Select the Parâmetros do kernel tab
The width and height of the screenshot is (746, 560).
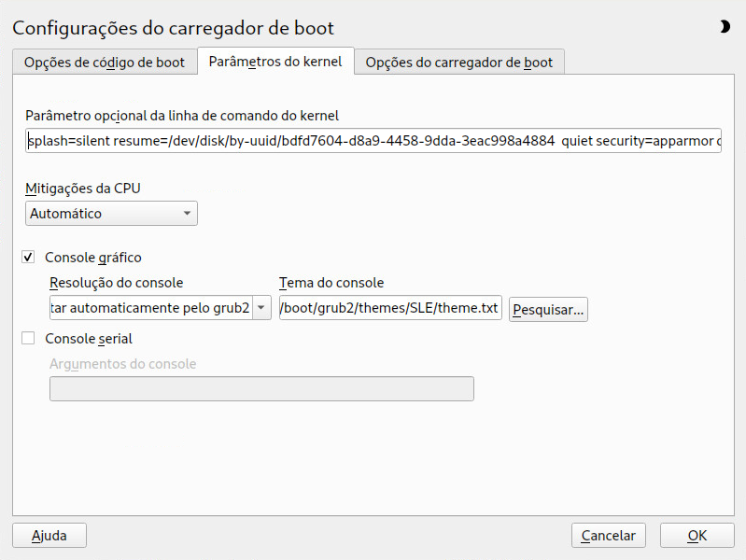coord(275,62)
